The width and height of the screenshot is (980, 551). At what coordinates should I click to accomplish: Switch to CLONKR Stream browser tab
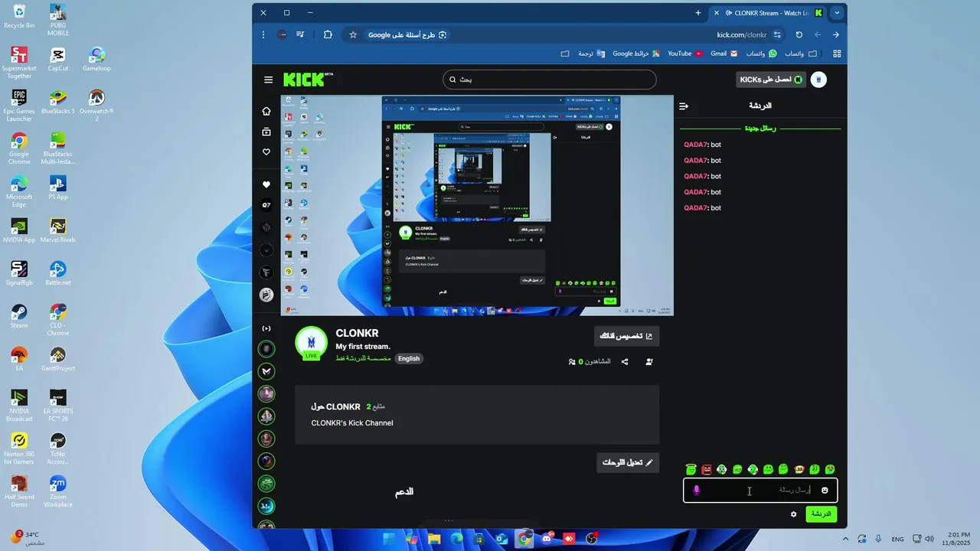point(768,13)
